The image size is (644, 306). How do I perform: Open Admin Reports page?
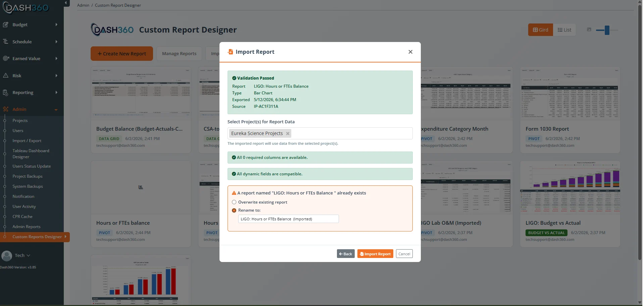(27, 227)
